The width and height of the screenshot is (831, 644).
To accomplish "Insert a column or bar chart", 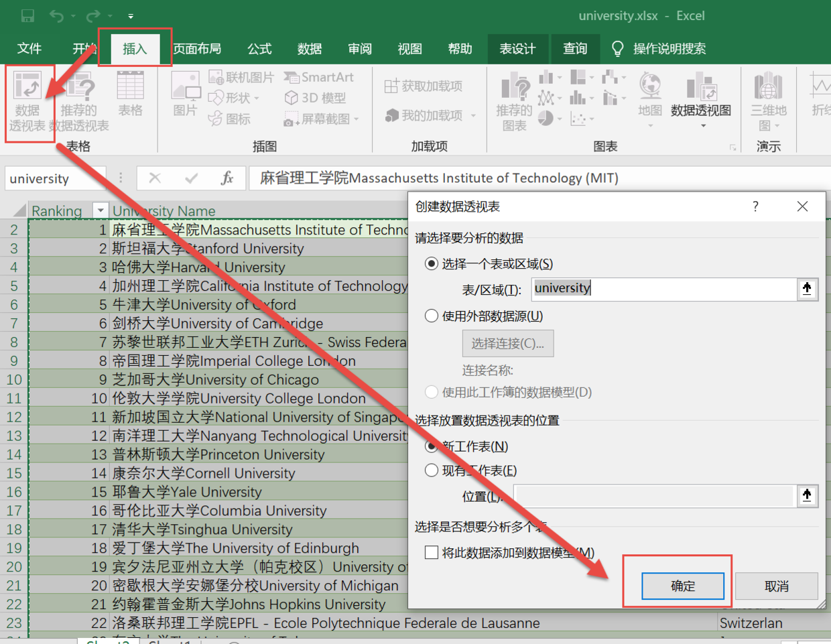I will (x=546, y=77).
